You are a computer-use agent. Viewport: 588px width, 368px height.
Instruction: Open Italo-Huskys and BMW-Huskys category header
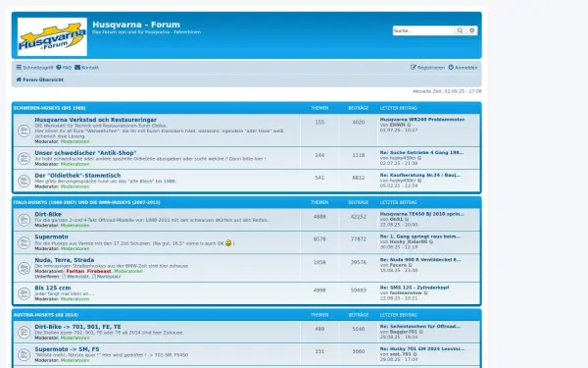tap(86, 202)
